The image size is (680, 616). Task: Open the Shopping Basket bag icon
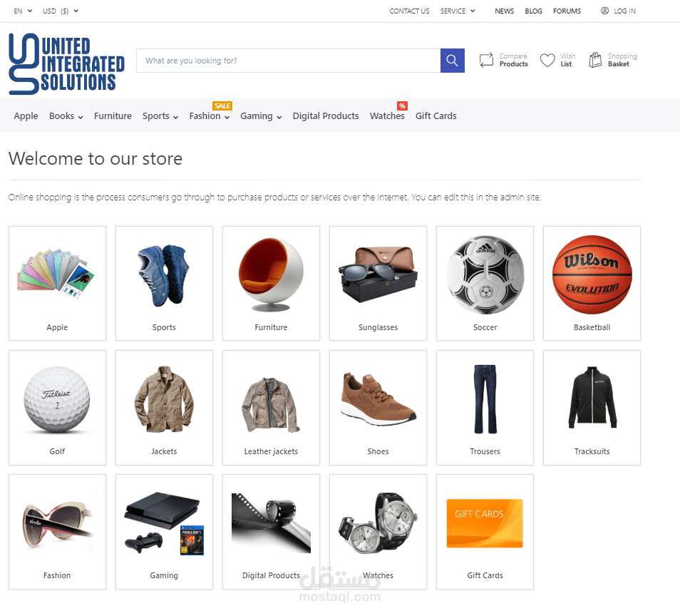click(x=595, y=60)
